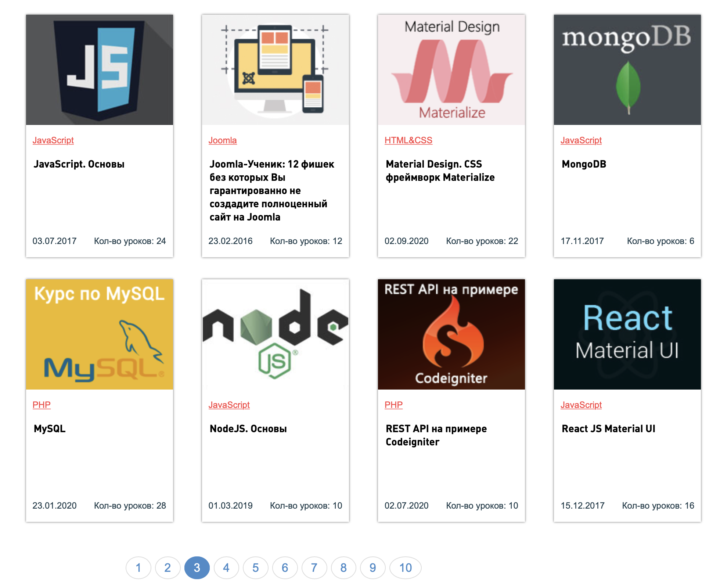This screenshot has width=720, height=588.
Task: Click the 'Кол-во уроков: 22' lesson count
Action: pos(482,241)
